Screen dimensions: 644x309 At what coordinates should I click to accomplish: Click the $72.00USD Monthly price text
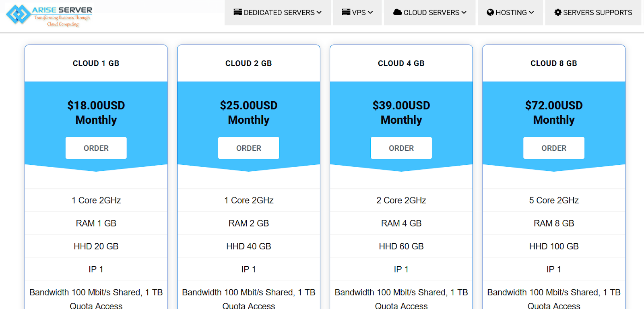[553, 112]
